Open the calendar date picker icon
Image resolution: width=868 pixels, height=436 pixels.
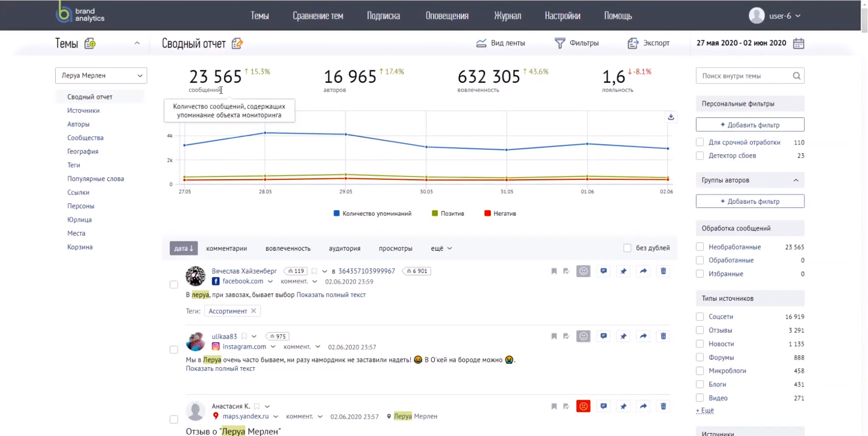click(798, 43)
